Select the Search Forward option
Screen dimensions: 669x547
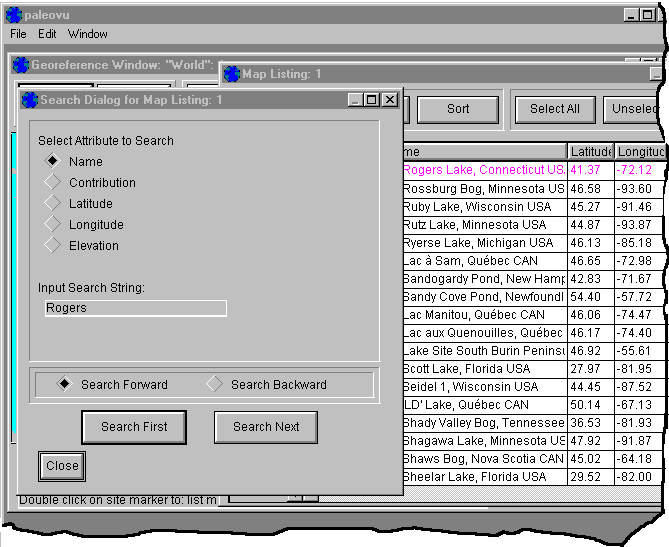tap(65, 384)
